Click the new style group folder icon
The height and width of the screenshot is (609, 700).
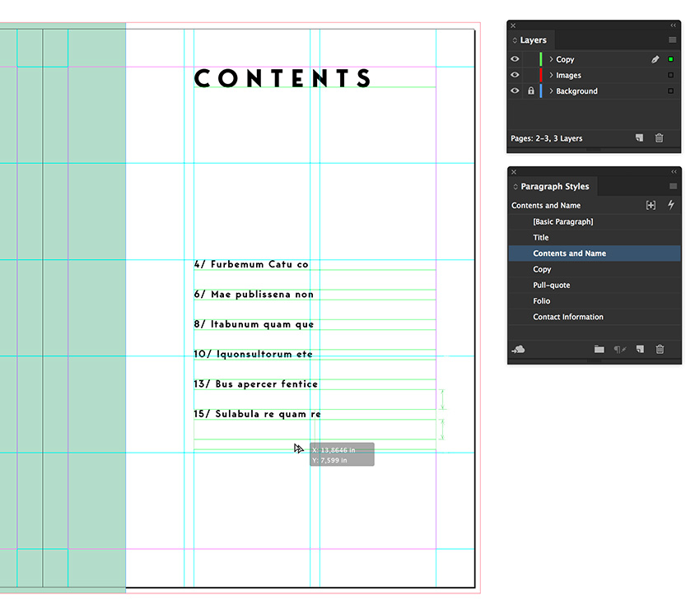point(599,347)
